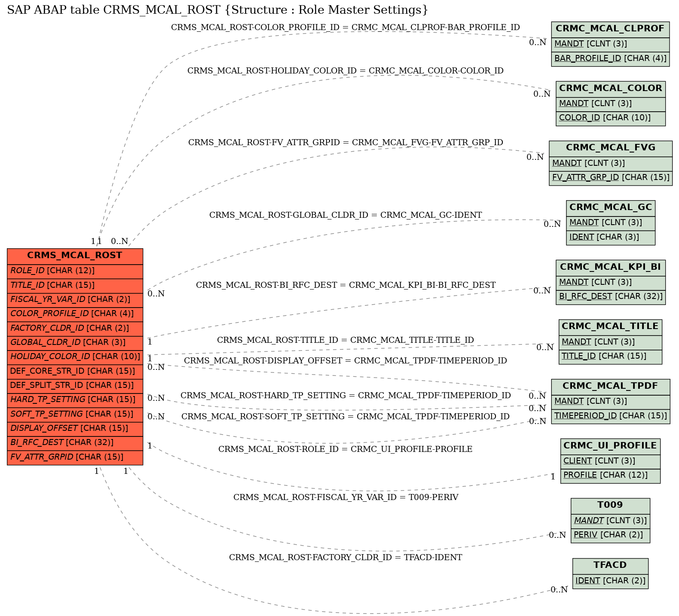The image size is (679, 616).
Task: Click COLOR_PROFILE_ID [CHAR (4)] row
Action: pyautogui.click(x=75, y=314)
